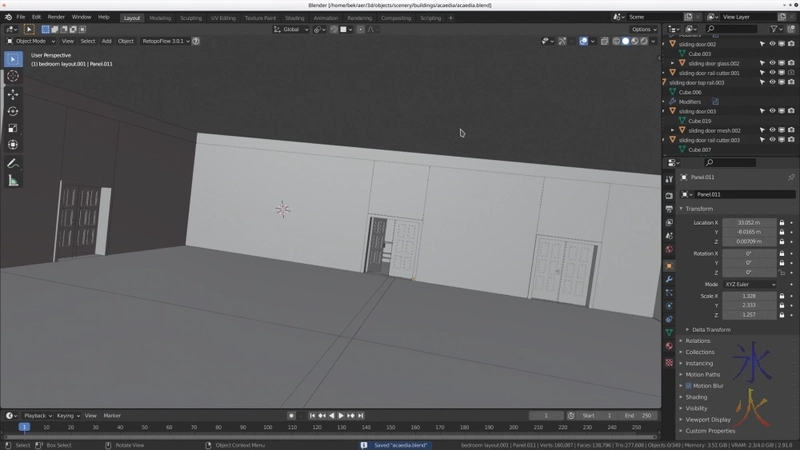Select the Scale tool
This screenshot has height=450, width=800.
point(13,128)
